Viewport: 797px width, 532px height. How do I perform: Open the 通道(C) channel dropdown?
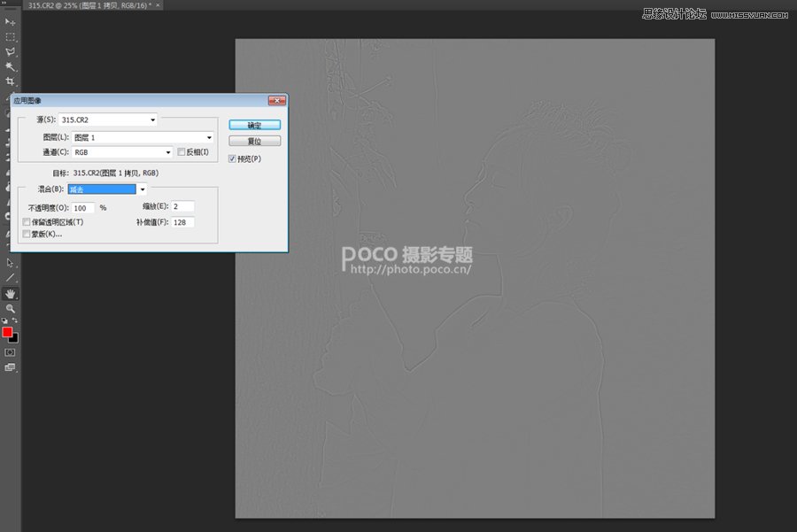[x=122, y=152]
